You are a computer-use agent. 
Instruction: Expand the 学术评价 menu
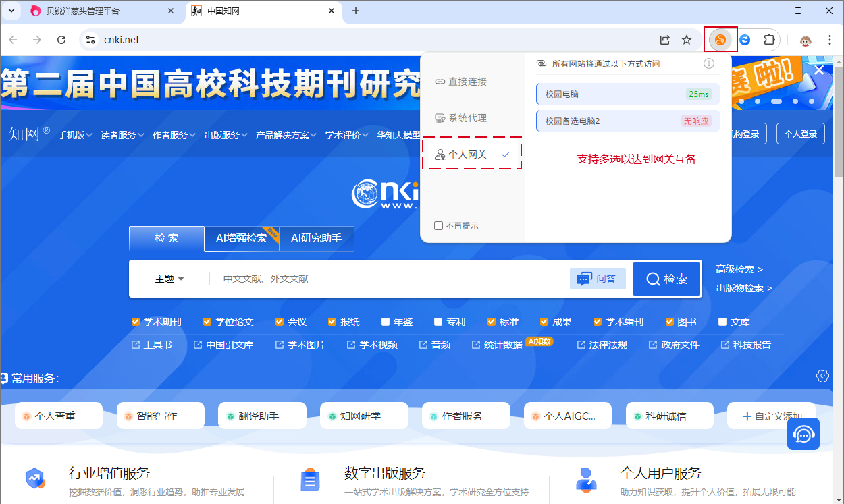pos(346,135)
